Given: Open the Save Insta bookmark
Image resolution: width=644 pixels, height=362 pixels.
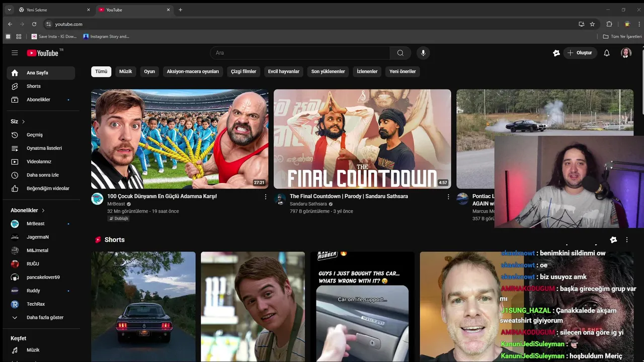Looking at the screenshot, I should point(54,37).
